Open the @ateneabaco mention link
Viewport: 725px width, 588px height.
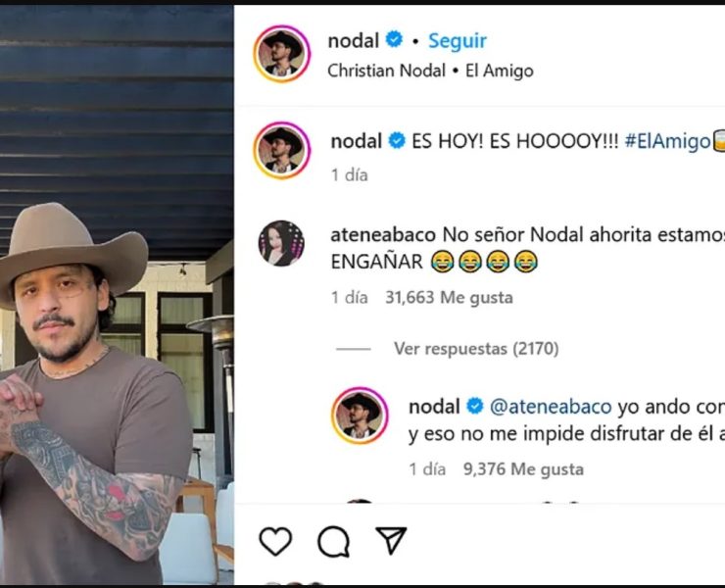coord(551,407)
